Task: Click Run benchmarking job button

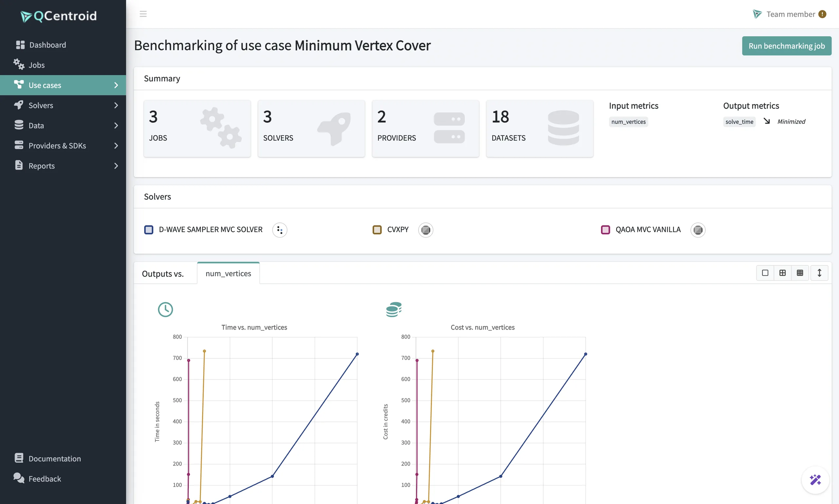Action: [x=786, y=46]
